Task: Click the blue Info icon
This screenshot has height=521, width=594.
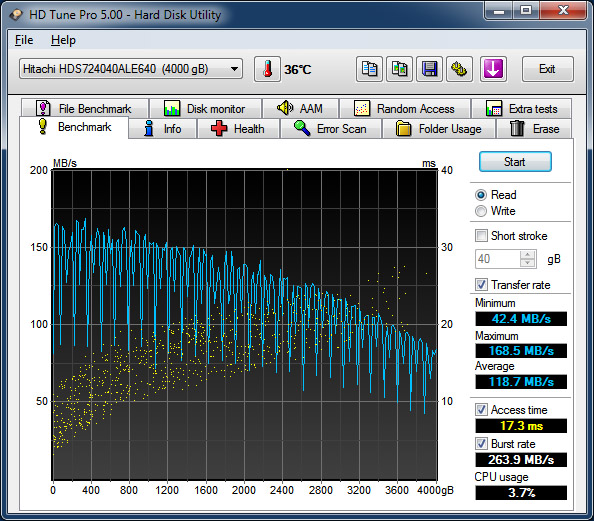Action: [149, 128]
